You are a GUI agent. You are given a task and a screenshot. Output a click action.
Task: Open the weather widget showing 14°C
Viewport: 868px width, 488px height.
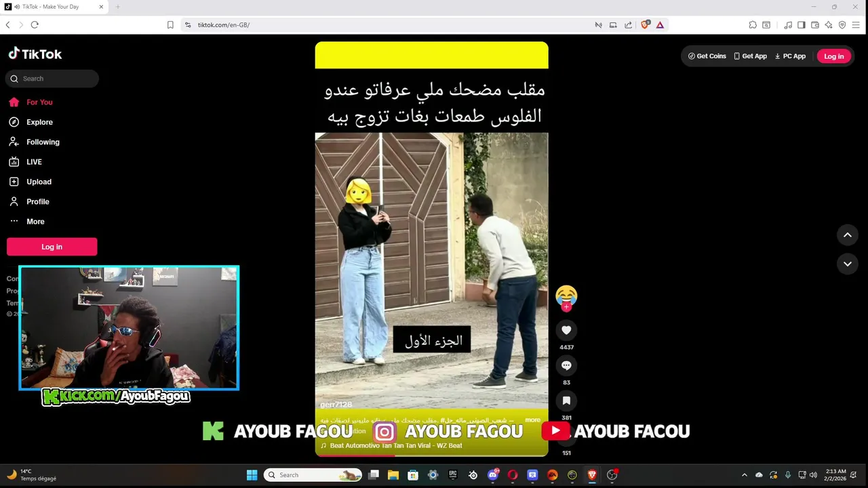point(31,475)
